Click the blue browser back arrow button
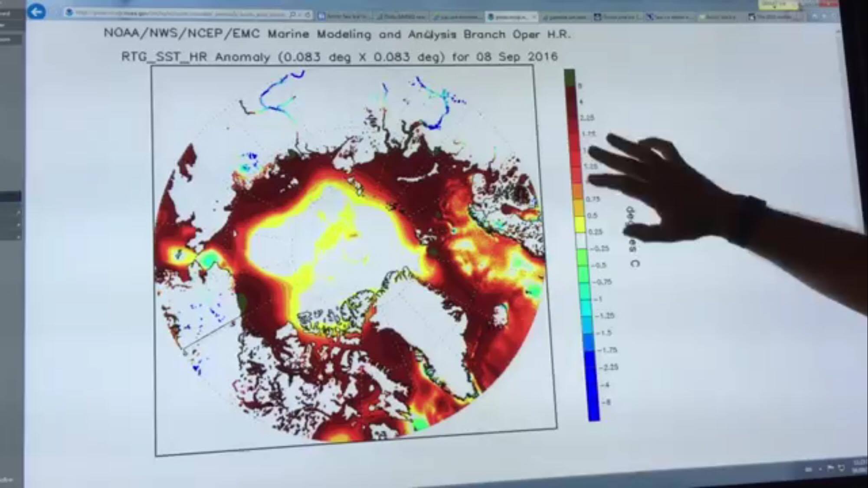 pos(36,11)
